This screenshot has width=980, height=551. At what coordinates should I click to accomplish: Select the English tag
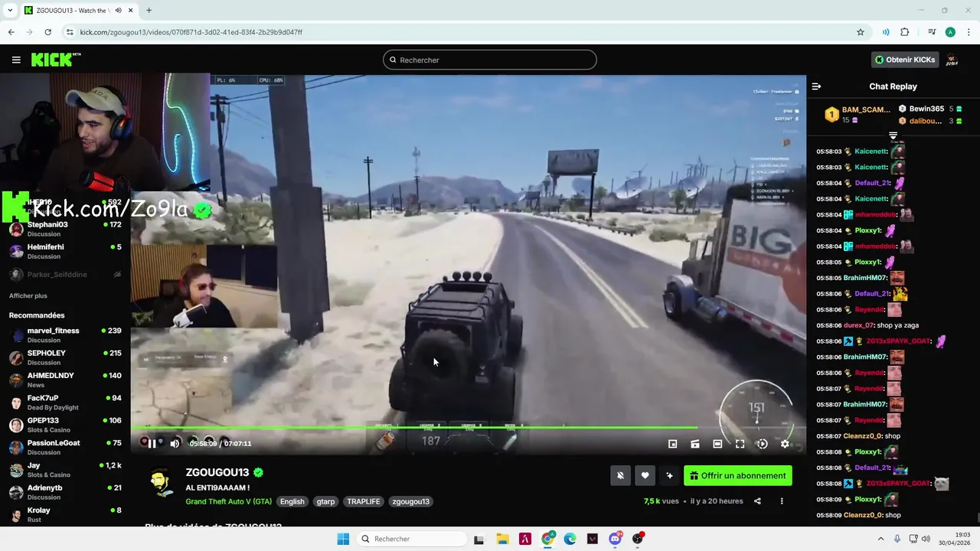tap(292, 501)
